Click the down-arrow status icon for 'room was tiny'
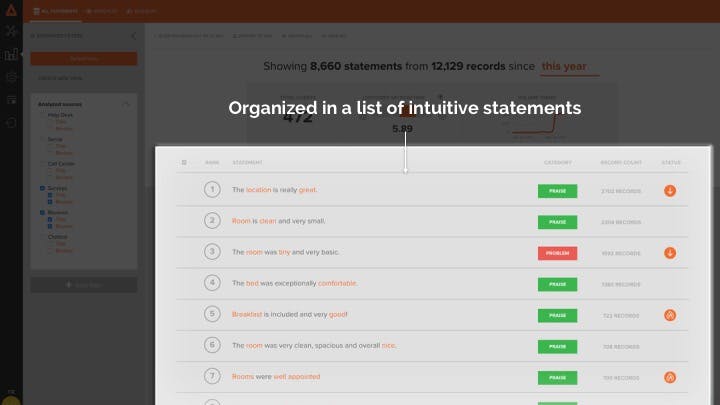This screenshot has width=720, height=405. [x=670, y=253]
